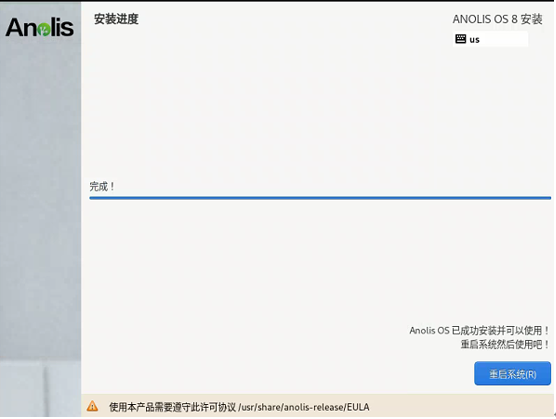
Task: Click the EULA license notice text
Action: tap(239, 407)
